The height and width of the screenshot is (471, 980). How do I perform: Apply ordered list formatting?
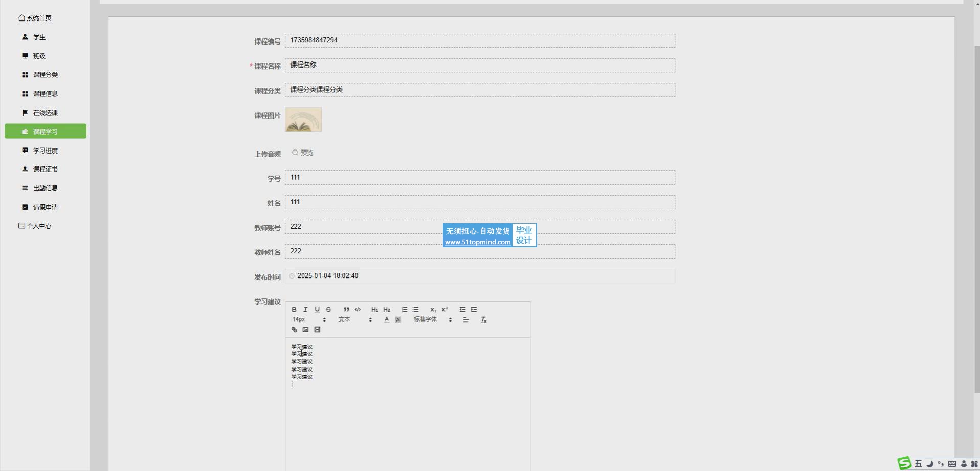404,310
